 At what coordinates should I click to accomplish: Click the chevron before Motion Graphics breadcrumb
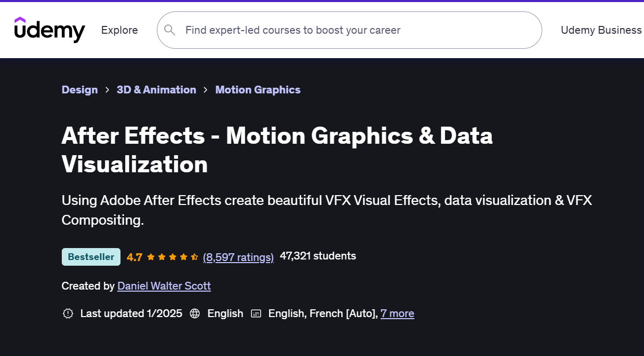206,90
